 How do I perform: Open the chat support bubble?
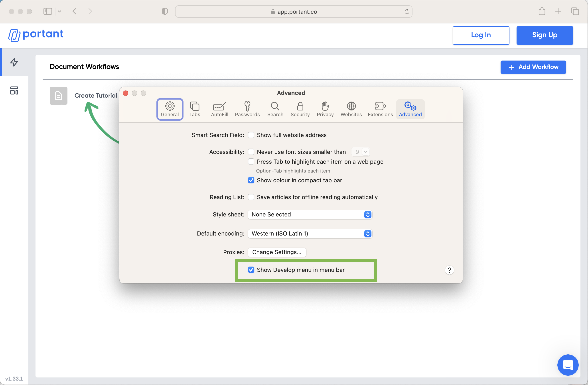click(568, 365)
